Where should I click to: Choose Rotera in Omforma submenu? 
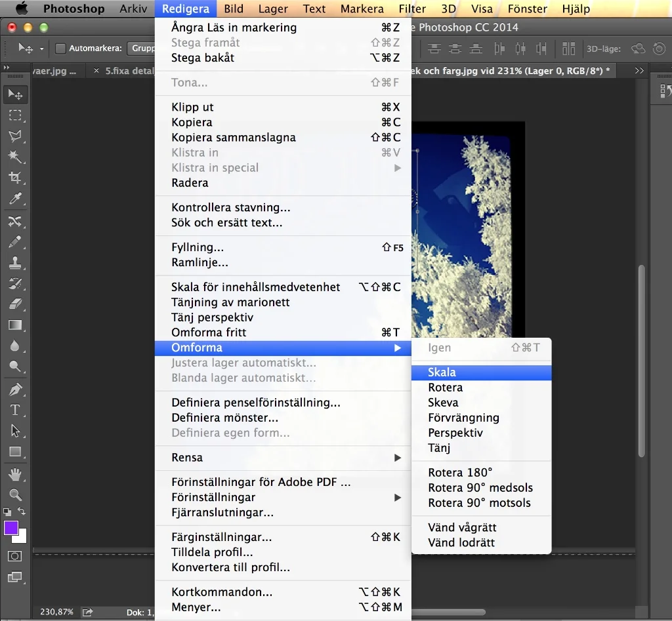[x=481, y=388]
